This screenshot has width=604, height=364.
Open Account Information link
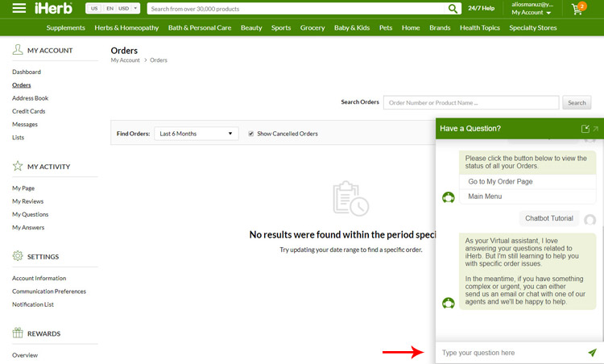point(39,278)
